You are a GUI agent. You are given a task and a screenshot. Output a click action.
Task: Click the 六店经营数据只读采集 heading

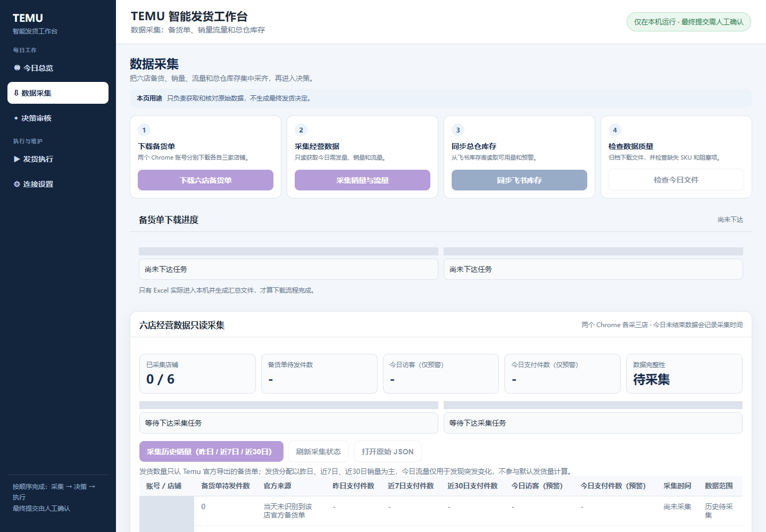pyautogui.click(x=182, y=325)
